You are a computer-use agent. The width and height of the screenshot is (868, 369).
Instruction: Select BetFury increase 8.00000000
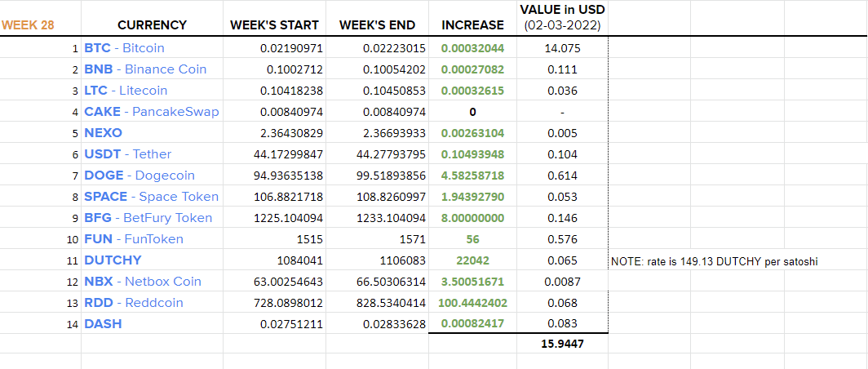[473, 218]
